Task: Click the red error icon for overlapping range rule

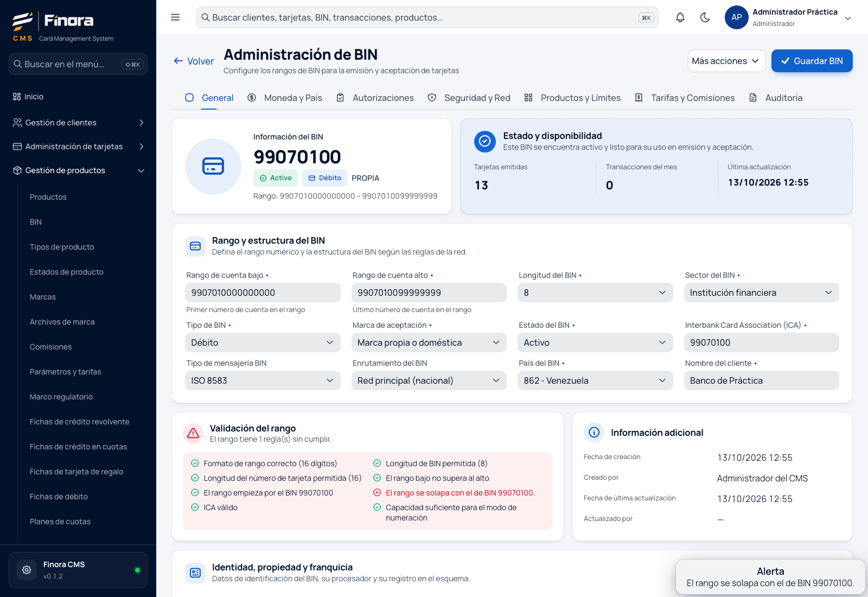Action: coord(377,493)
